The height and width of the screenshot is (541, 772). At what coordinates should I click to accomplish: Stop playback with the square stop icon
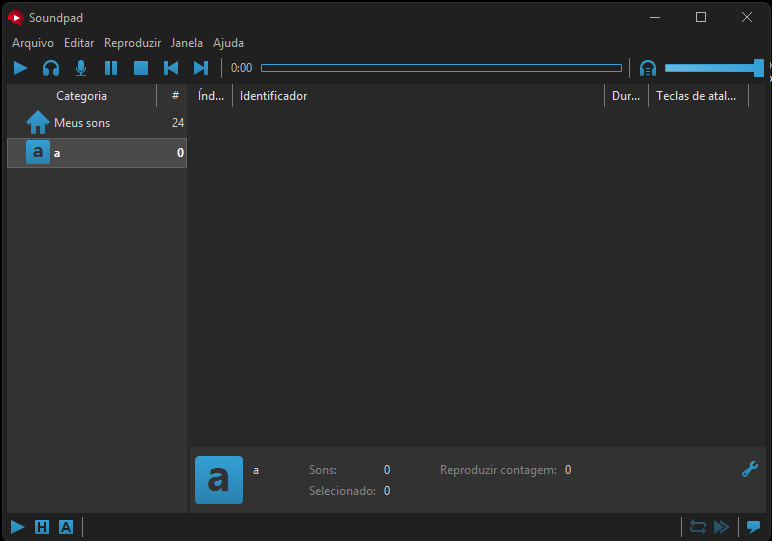pyautogui.click(x=141, y=68)
